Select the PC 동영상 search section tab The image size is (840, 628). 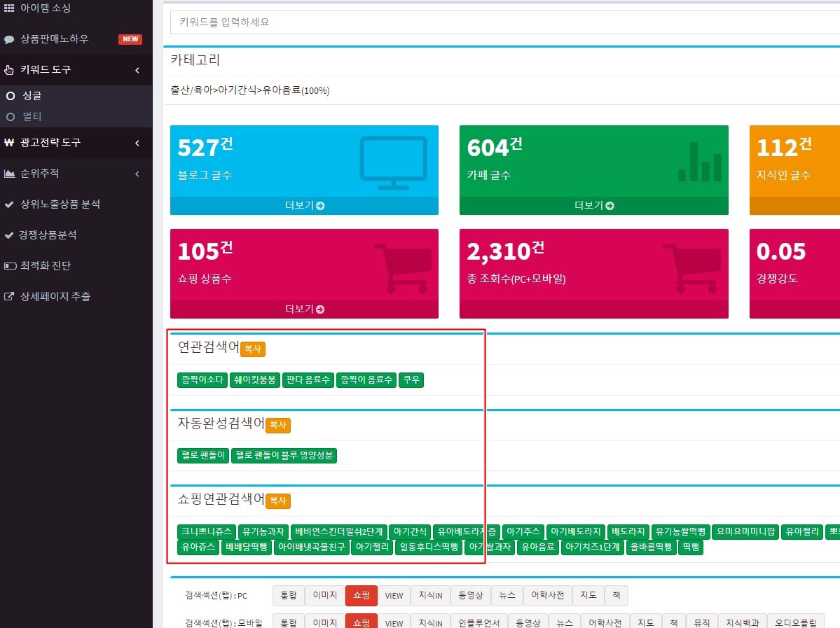(x=470, y=595)
